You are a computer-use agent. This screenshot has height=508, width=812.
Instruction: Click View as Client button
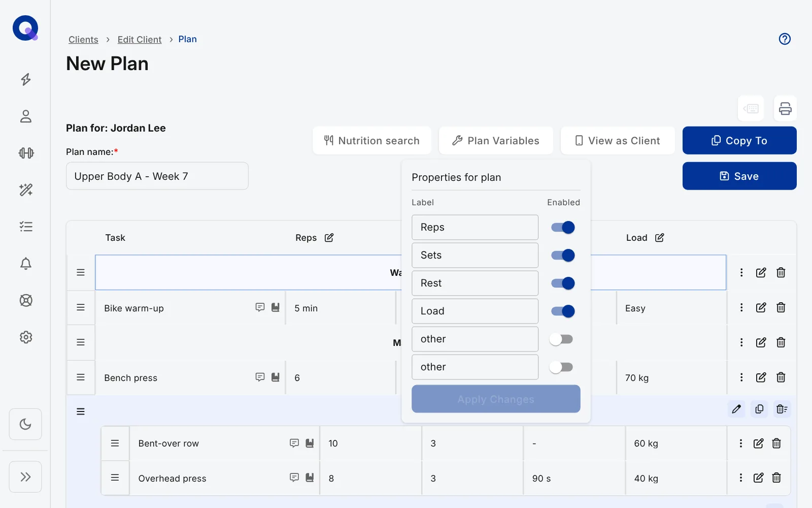(618, 141)
